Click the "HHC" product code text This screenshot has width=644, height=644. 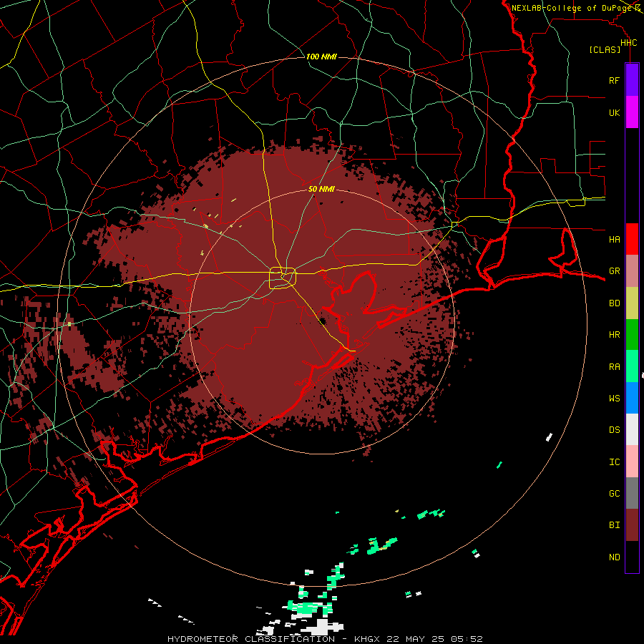(x=628, y=43)
